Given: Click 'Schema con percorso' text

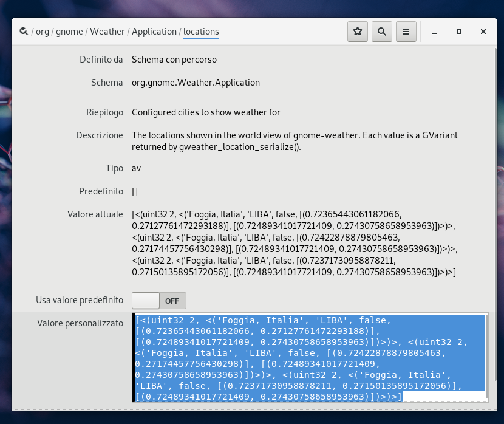Looking at the screenshot, I should point(174,60).
